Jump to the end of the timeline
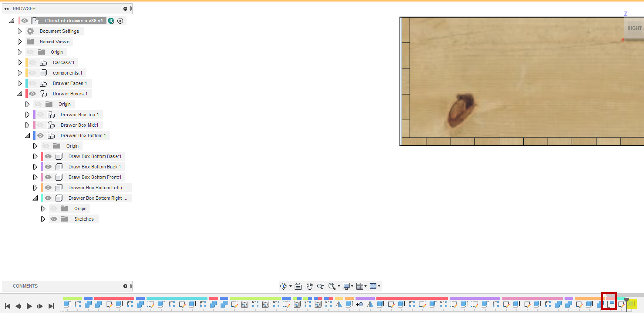Screen dimensions: 644x313 click(x=51, y=306)
